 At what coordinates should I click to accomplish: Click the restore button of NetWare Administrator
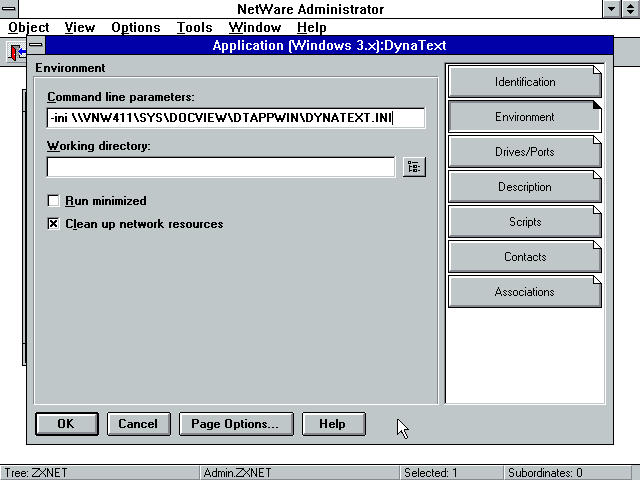click(631, 9)
